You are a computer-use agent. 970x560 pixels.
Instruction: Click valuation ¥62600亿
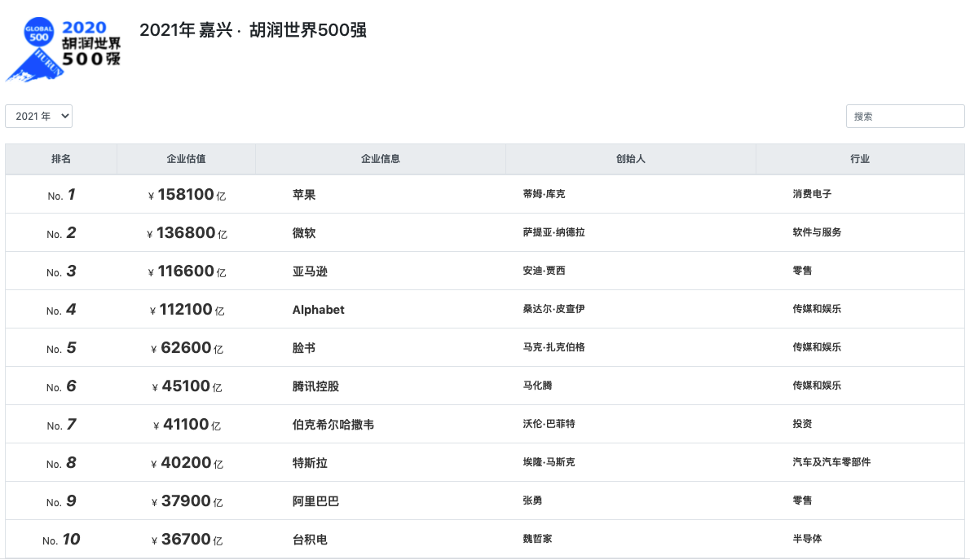187,348
